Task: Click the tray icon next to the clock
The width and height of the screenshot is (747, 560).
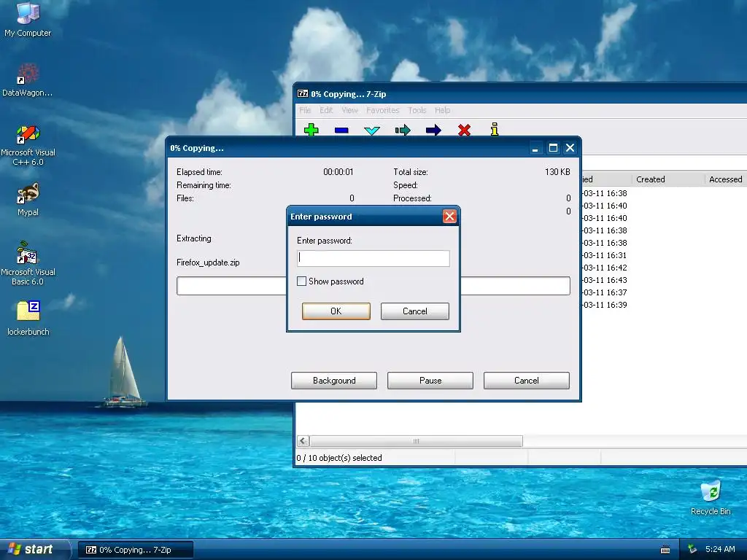Action: pos(693,549)
